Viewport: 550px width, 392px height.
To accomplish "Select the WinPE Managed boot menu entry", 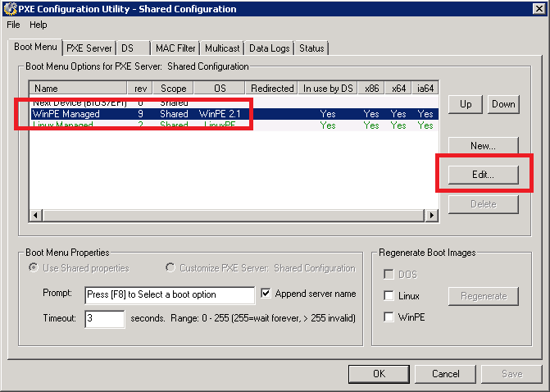I will pos(66,114).
